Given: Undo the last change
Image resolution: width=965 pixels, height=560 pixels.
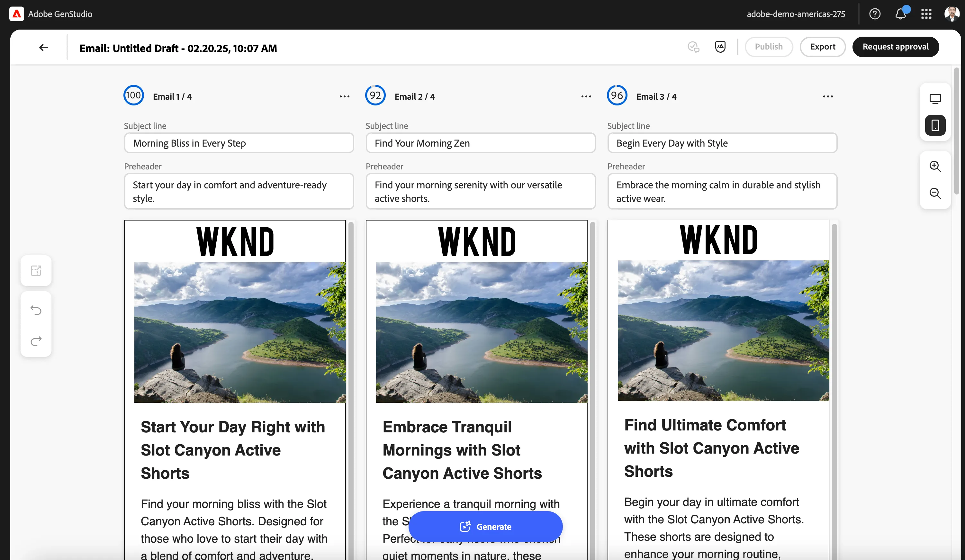Looking at the screenshot, I should [x=36, y=310].
